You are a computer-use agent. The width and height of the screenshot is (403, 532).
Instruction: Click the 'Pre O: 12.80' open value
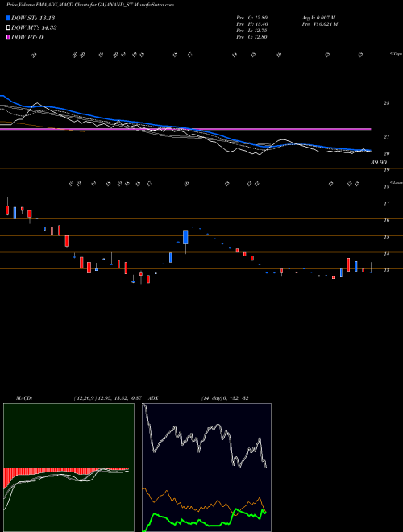(x=251, y=18)
